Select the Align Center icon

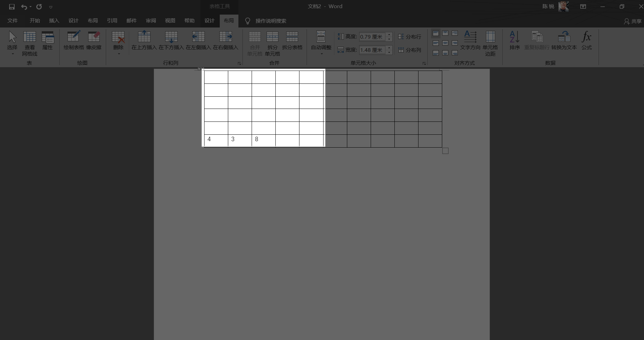(445, 43)
